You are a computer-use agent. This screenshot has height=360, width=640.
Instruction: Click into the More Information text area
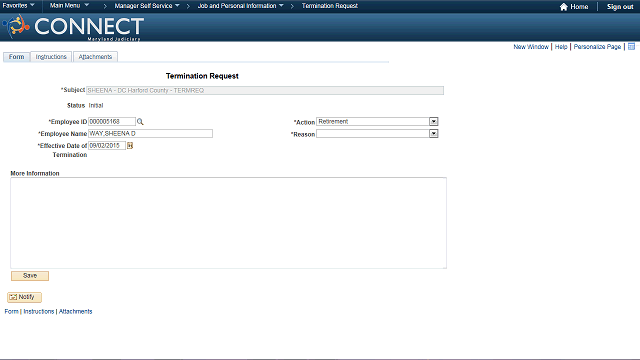click(x=229, y=223)
